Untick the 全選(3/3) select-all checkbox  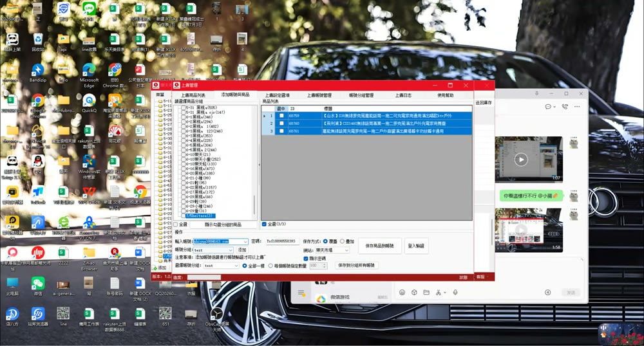point(264,224)
